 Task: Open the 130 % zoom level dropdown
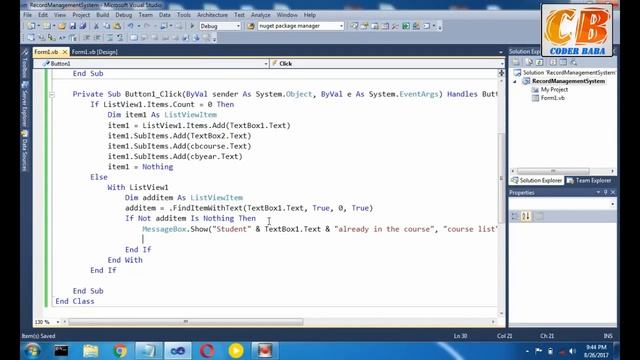58,322
